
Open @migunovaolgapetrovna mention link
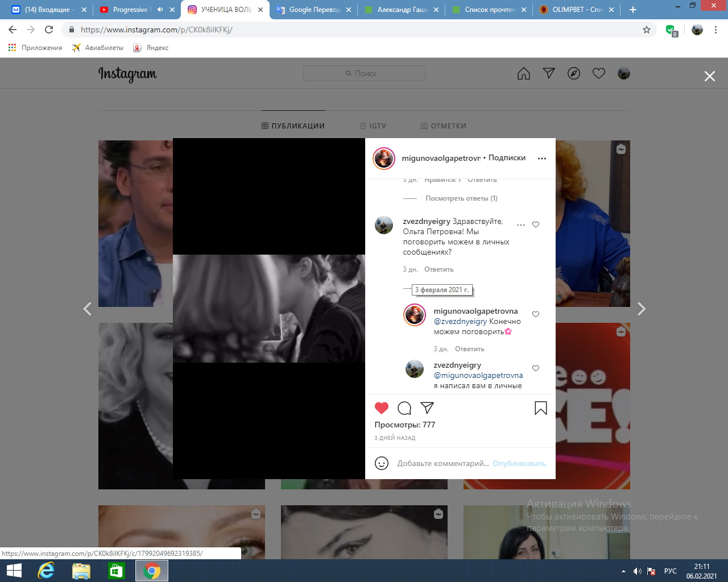[x=478, y=375]
